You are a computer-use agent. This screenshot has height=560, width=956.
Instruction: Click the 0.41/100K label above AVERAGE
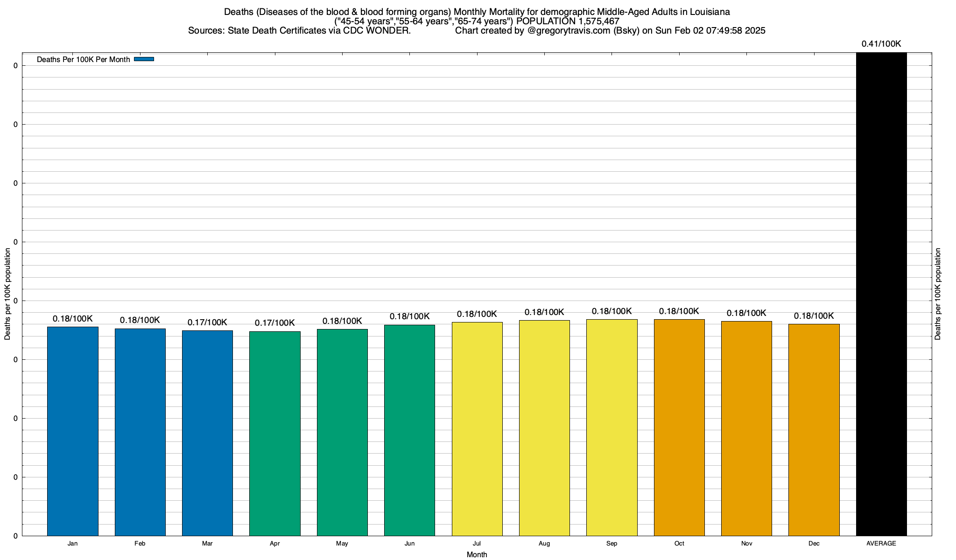tap(881, 44)
